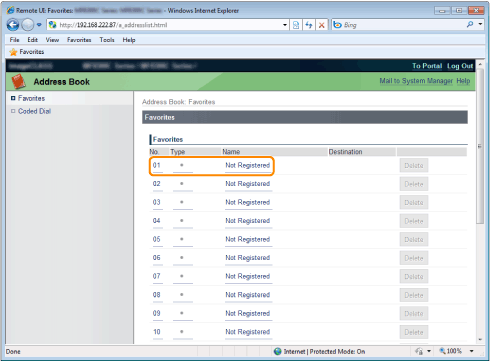
Task: Click Not Registered name for entry 03
Action: click(x=248, y=202)
